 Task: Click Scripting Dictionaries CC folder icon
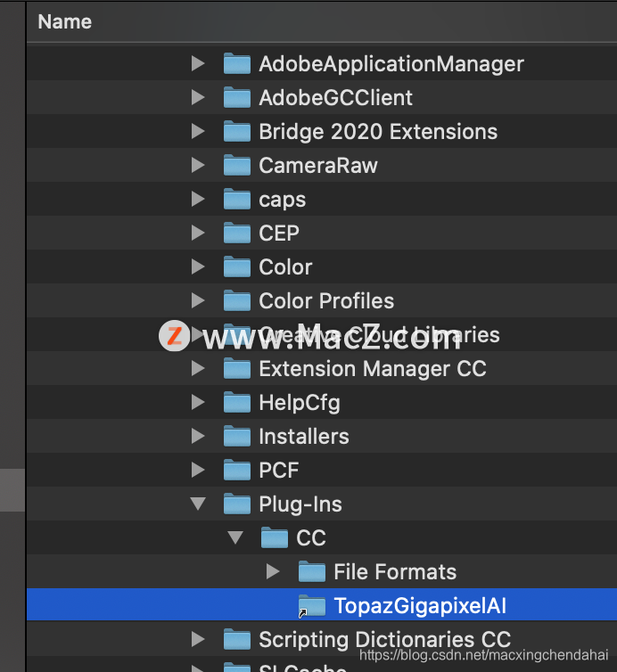(237, 639)
